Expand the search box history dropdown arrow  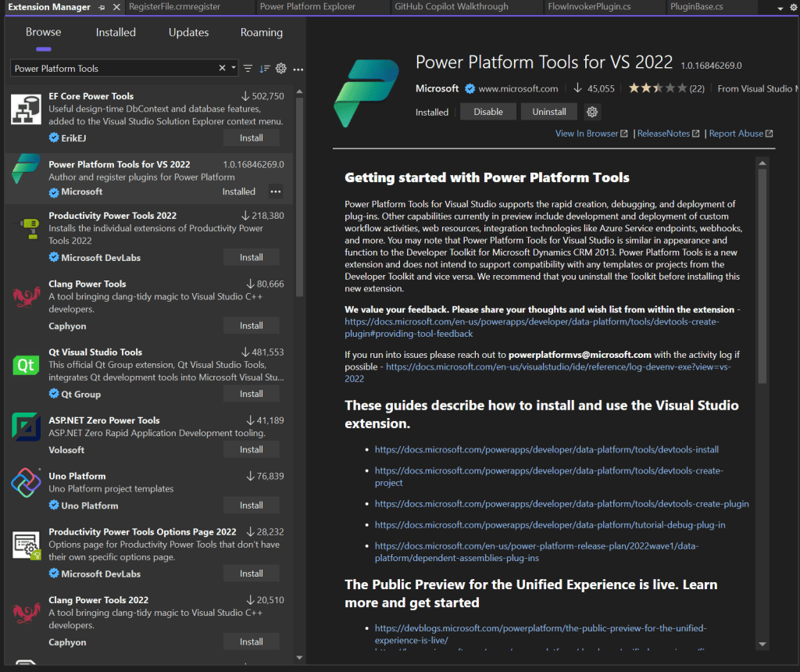point(234,69)
